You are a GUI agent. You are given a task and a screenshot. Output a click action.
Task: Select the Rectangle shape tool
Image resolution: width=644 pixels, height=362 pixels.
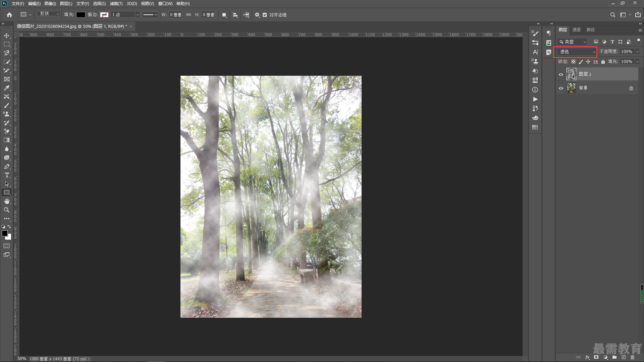click(7, 192)
